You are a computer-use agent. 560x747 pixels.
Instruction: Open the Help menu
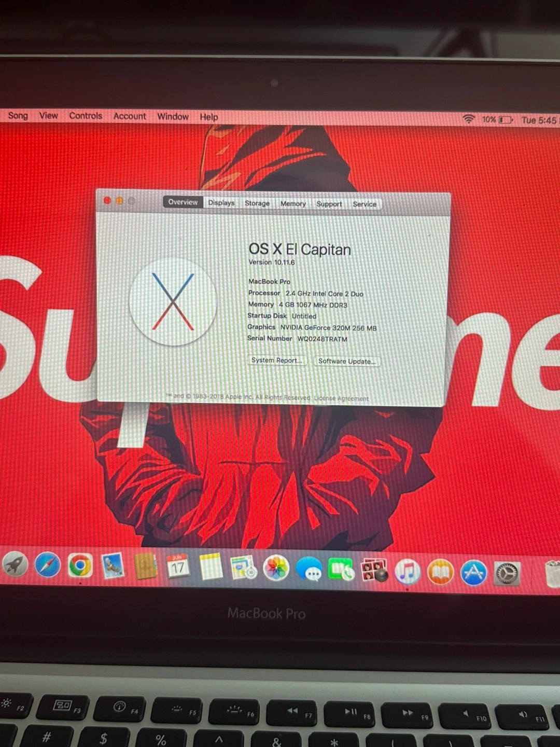coord(209,117)
